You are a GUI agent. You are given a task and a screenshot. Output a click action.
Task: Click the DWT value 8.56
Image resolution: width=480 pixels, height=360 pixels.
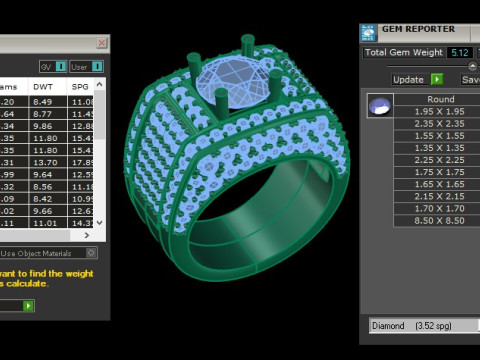coord(48,187)
